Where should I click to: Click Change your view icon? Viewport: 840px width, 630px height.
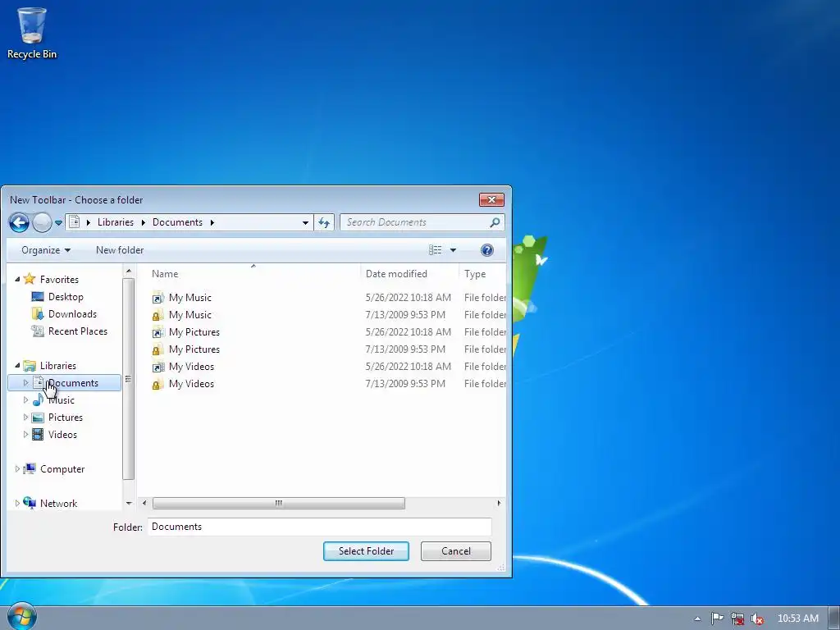pyautogui.click(x=435, y=250)
